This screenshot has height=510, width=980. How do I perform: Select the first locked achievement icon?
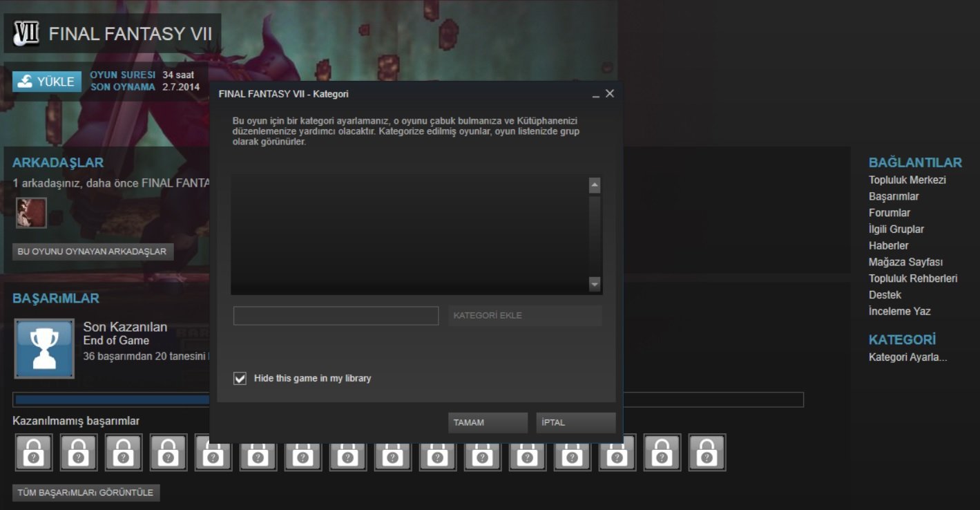pos(34,453)
